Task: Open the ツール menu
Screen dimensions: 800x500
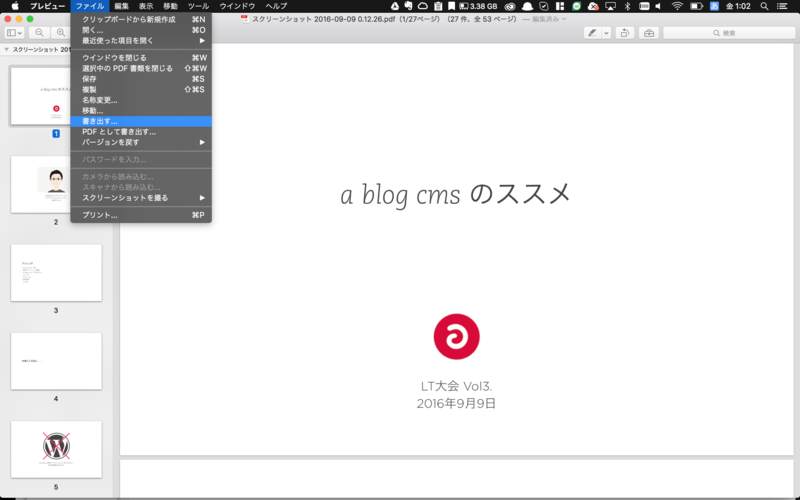Action: (x=198, y=6)
